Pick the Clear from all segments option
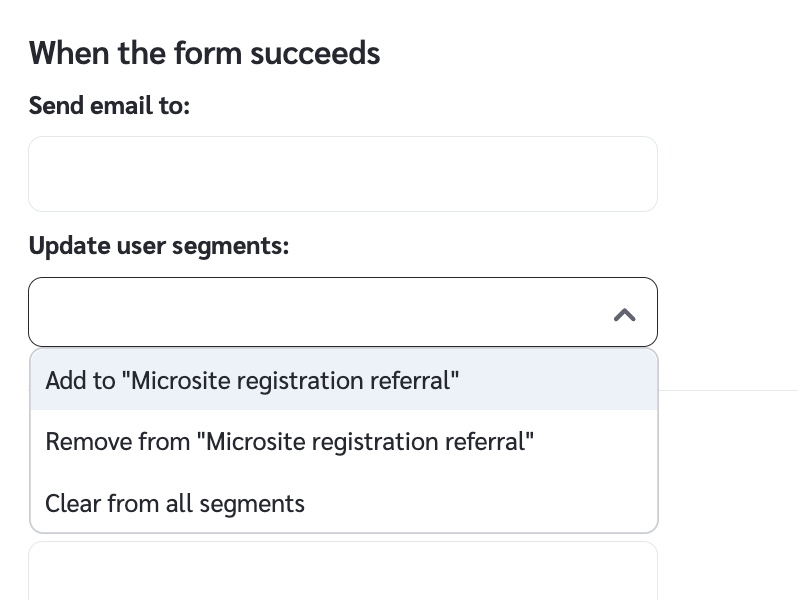 (175, 503)
